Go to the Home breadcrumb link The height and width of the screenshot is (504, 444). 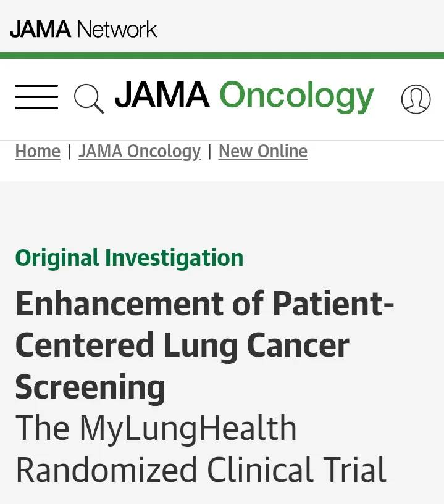coord(38,151)
